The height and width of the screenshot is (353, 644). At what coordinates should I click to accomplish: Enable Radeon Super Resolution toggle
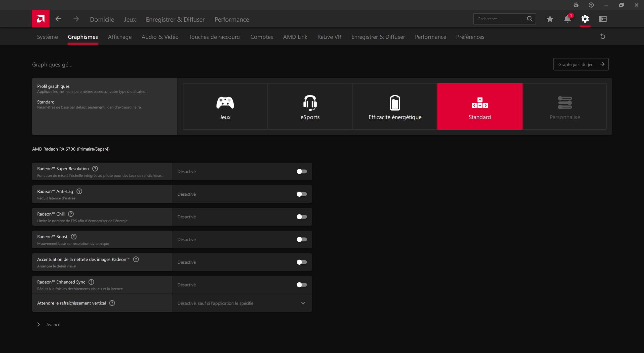coord(301,171)
